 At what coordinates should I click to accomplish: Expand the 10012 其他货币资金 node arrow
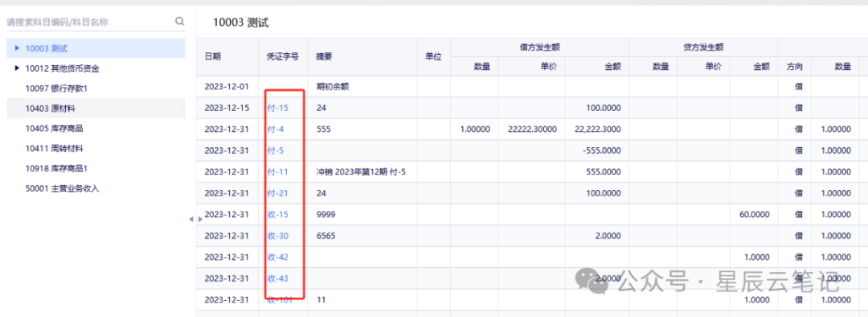click(x=17, y=68)
